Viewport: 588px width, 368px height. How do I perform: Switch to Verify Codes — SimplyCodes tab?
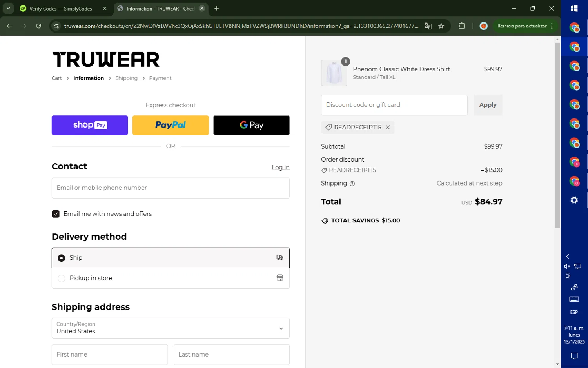[x=61, y=9]
